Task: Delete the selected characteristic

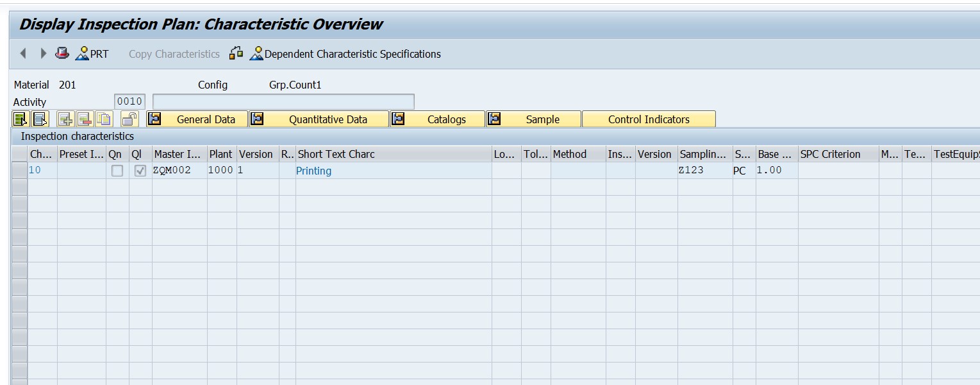Action: click(85, 119)
